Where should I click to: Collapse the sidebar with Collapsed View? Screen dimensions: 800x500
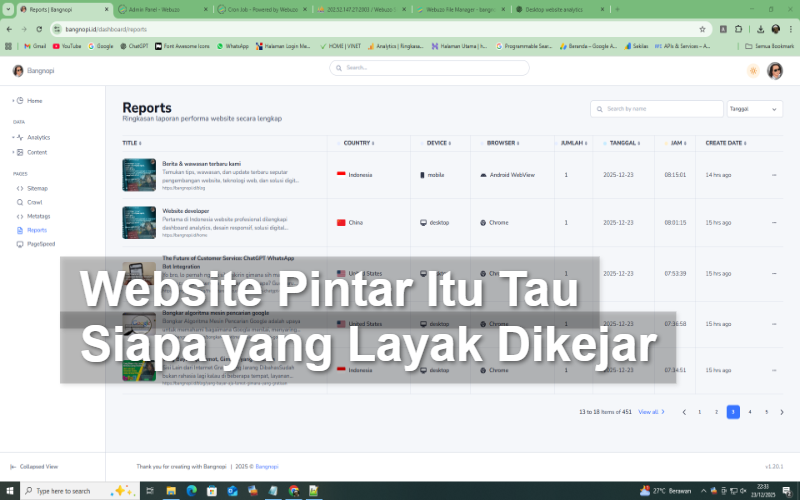pyautogui.click(x=37, y=466)
